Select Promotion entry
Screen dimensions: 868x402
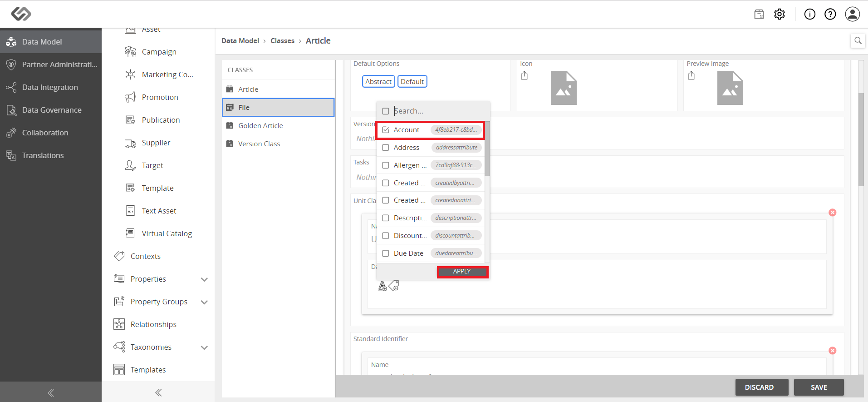(x=159, y=97)
